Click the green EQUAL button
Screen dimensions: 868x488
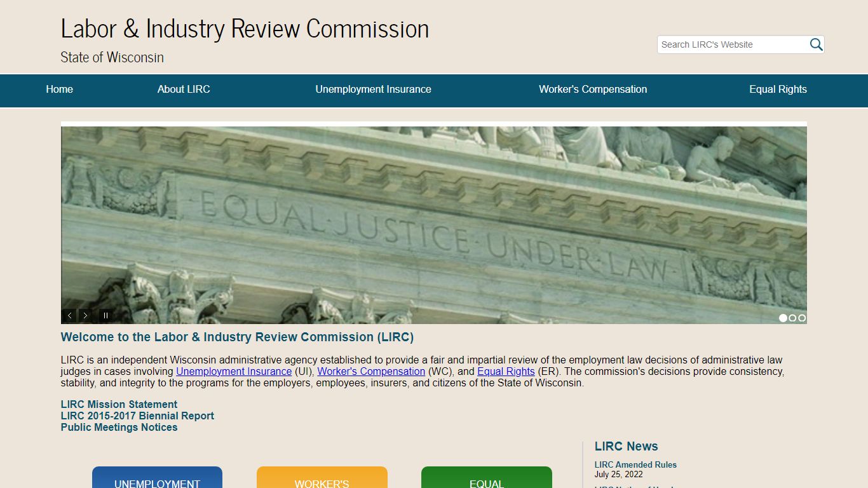tap(486, 478)
